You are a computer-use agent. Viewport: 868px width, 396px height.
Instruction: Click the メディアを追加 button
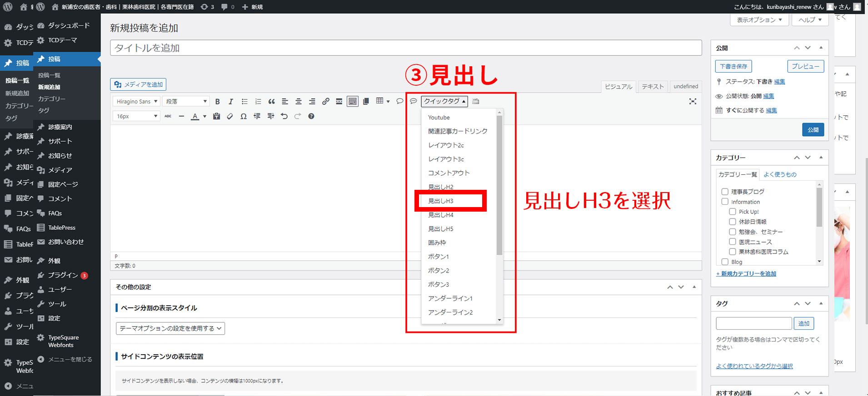(138, 84)
